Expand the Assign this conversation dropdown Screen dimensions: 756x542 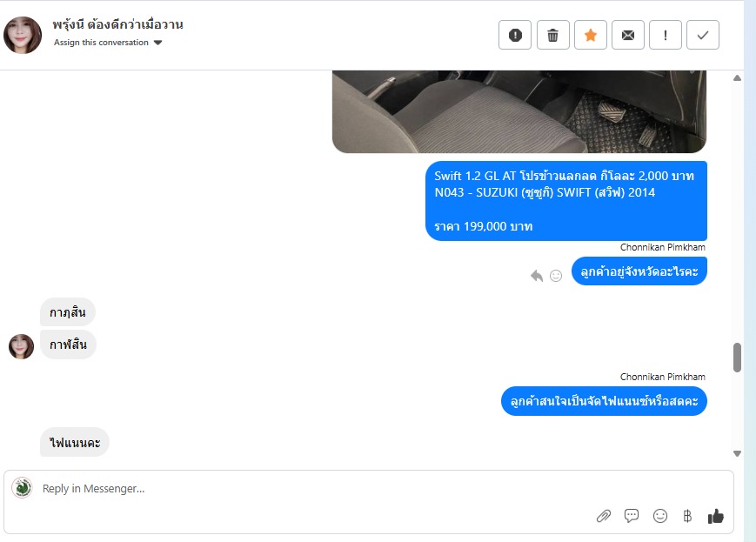point(108,43)
